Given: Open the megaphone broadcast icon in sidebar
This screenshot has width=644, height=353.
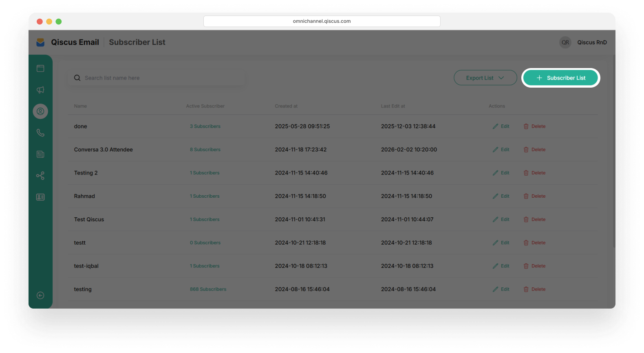Looking at the screenshot, I should tap(40, 90).
